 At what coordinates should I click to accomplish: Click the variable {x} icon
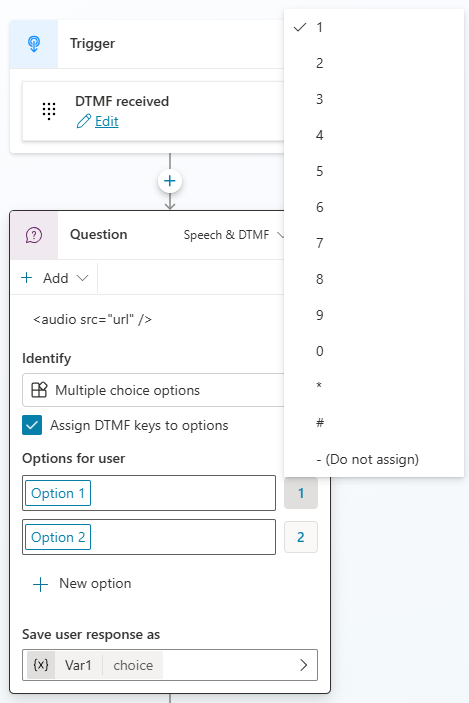41,664
